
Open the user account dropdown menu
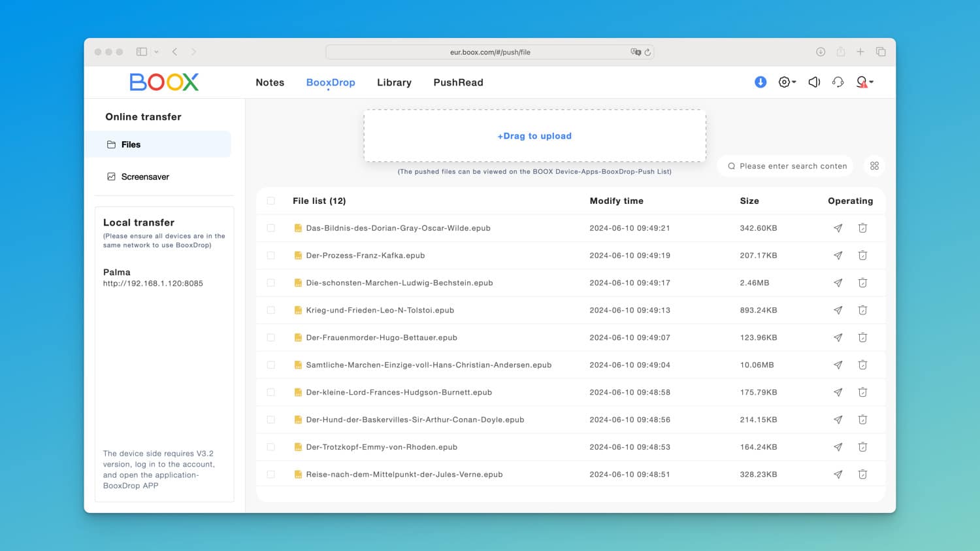(x=864, y=82)
